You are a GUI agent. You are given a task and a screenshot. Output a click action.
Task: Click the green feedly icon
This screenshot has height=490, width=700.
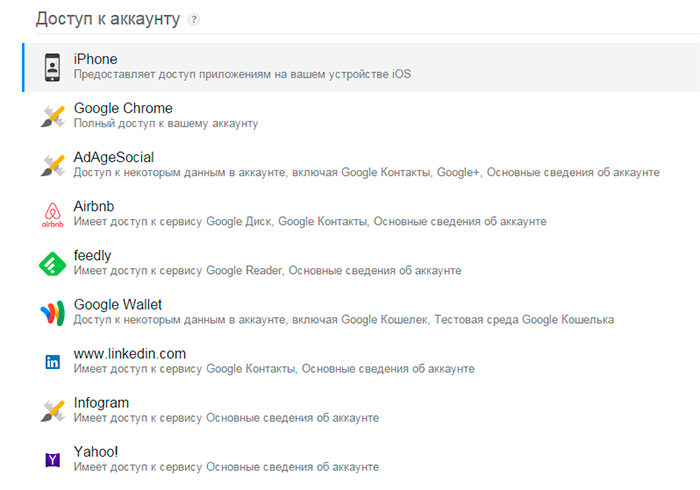52,263
